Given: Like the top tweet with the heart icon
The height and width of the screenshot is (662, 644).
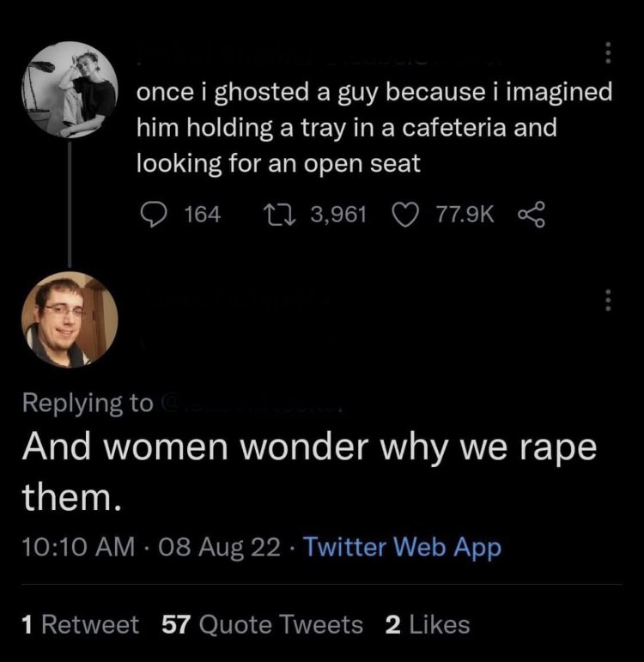Looking at the screenshot, I should tap(406, 215).
